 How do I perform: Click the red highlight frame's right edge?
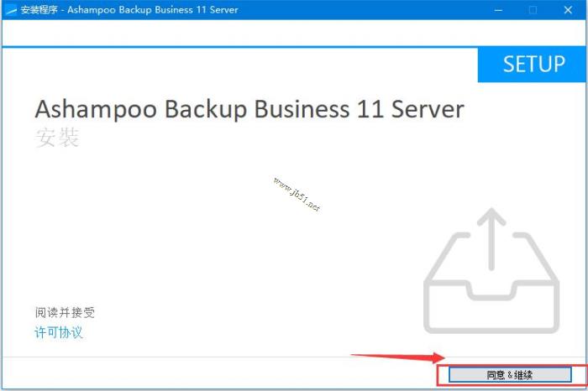(585, 375)
